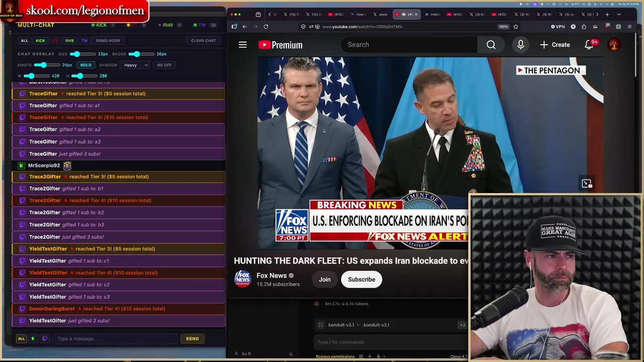Open a new browser tab with plus
Screen dimensions: 644x362
click(x=607, y=15)
